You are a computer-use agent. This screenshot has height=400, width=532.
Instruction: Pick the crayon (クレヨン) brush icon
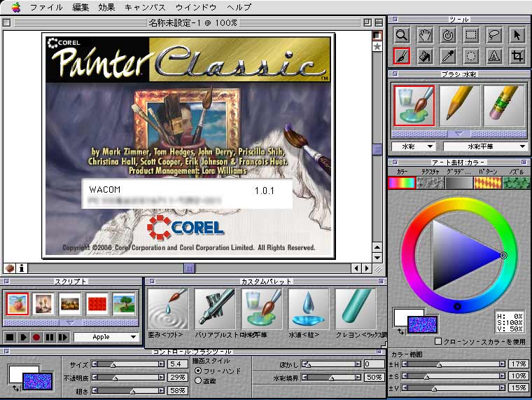point(355,309)
